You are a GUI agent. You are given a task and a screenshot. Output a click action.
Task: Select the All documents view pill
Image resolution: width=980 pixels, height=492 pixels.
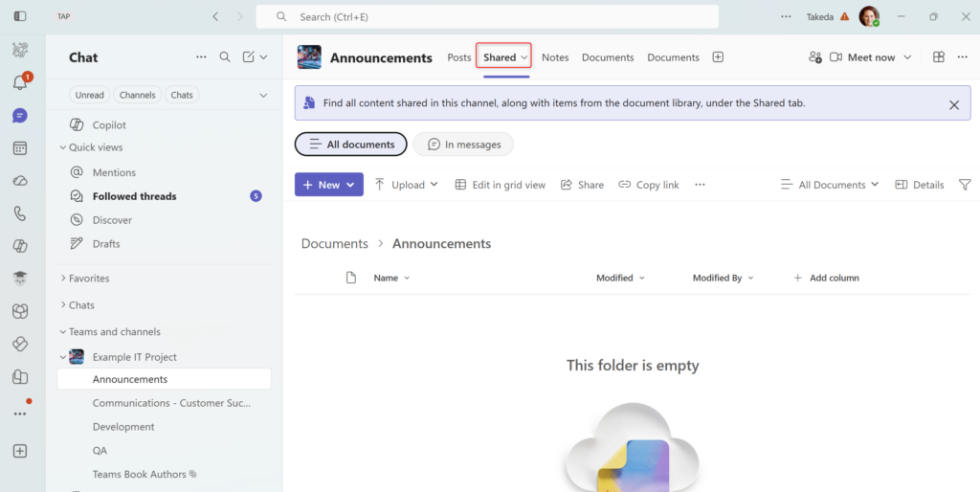pyautogui.click(x=350, y=145)
